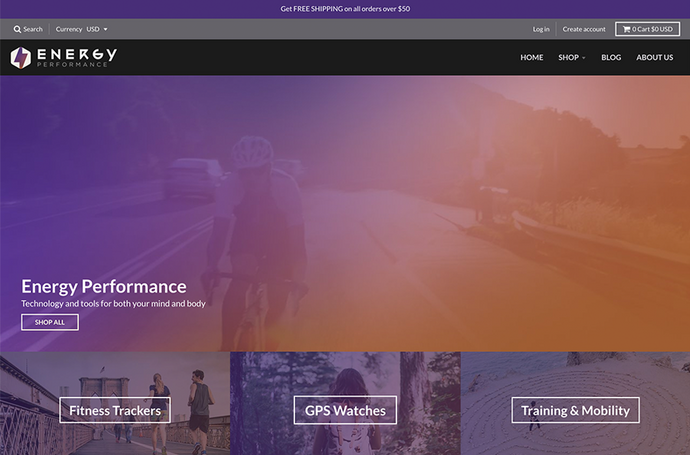The image size is (690, 455).
Task: Open the USD currency dropdown
Action: point(97,29)
